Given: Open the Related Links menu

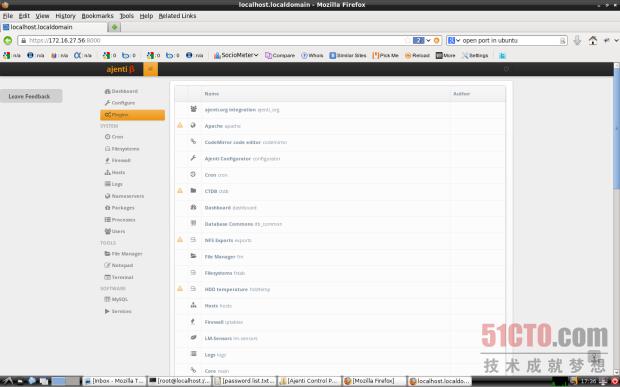Looking at the screenshot, I should tap(177, 16).
